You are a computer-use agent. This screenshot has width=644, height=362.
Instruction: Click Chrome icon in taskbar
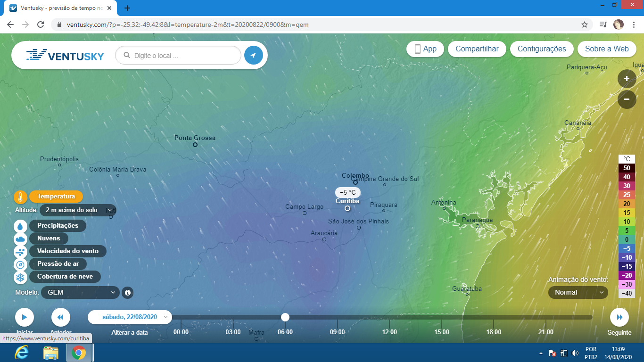[x=79, y=353]
